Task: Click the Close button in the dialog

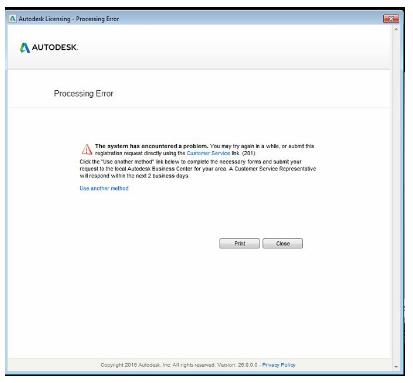Action: 283,243
